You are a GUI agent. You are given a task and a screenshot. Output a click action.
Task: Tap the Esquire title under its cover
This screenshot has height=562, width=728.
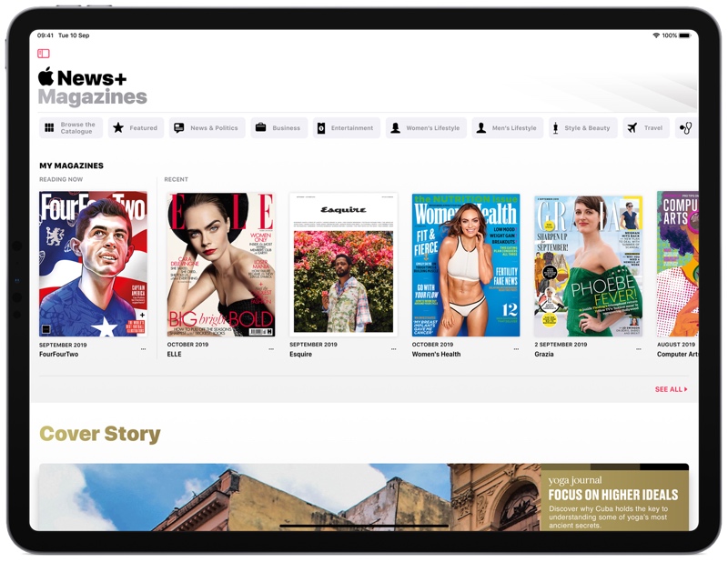click(301, 354)
